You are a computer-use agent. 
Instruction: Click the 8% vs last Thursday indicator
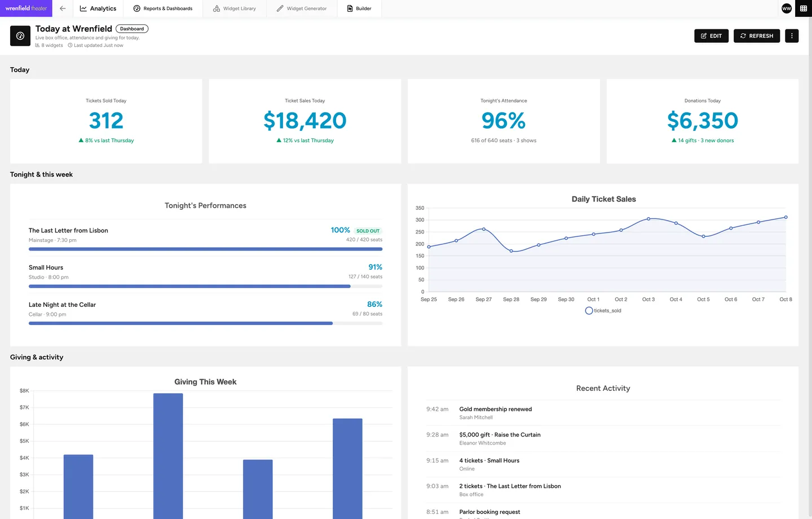(106, 140)
